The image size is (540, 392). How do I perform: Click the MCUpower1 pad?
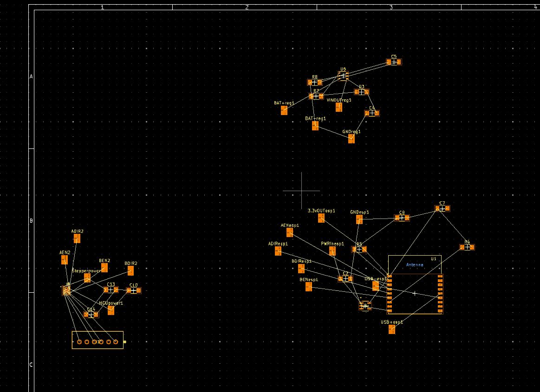[x=111, y=310]
